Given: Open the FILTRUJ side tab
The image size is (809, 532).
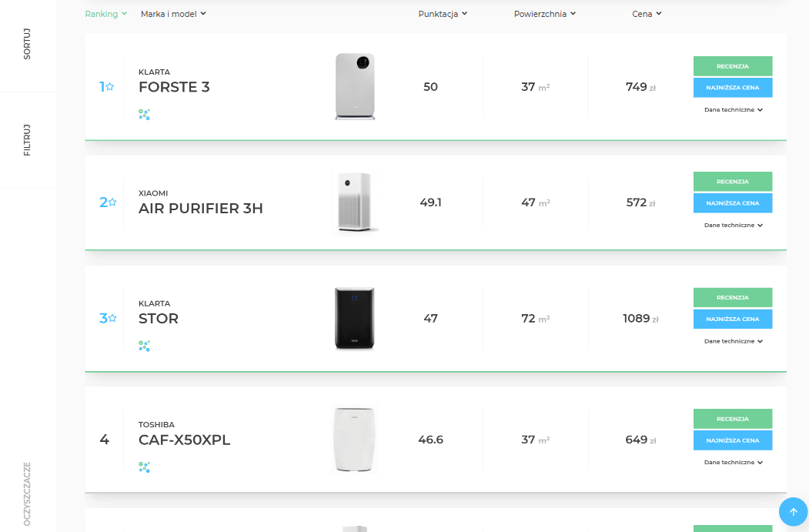Looking at the screenshot, I should tap(28, 140).
